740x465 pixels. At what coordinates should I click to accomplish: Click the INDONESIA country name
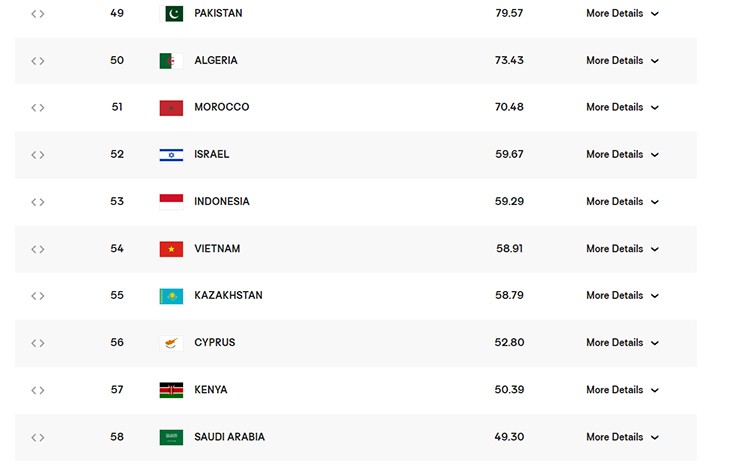222,202
